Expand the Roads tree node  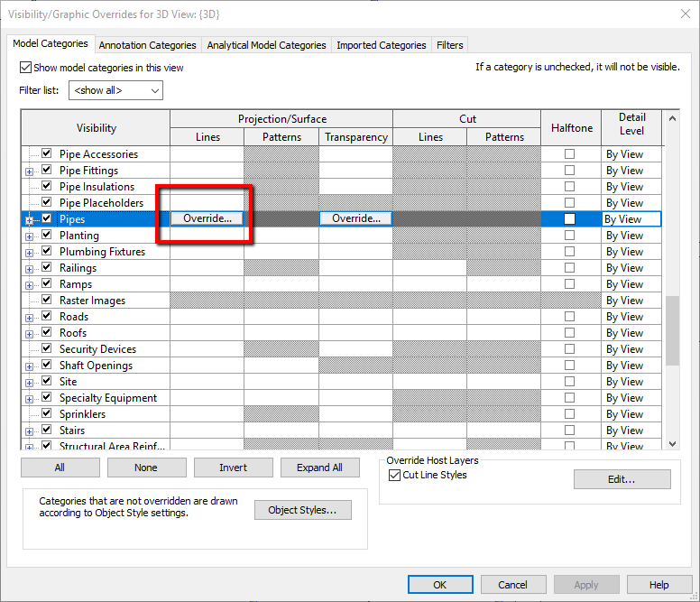[30, 318]
